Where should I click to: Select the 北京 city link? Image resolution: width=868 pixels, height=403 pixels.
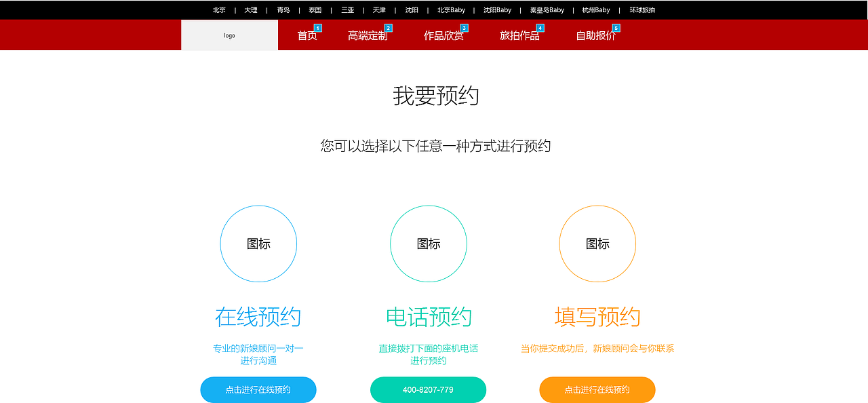[219, 9]
